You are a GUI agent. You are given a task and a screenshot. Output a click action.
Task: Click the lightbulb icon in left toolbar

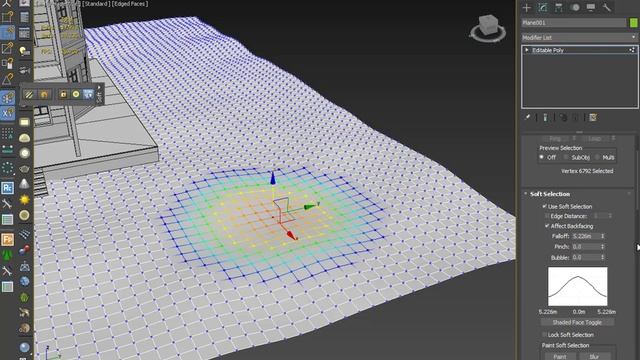pyautogui.click(x=24, y=51)
